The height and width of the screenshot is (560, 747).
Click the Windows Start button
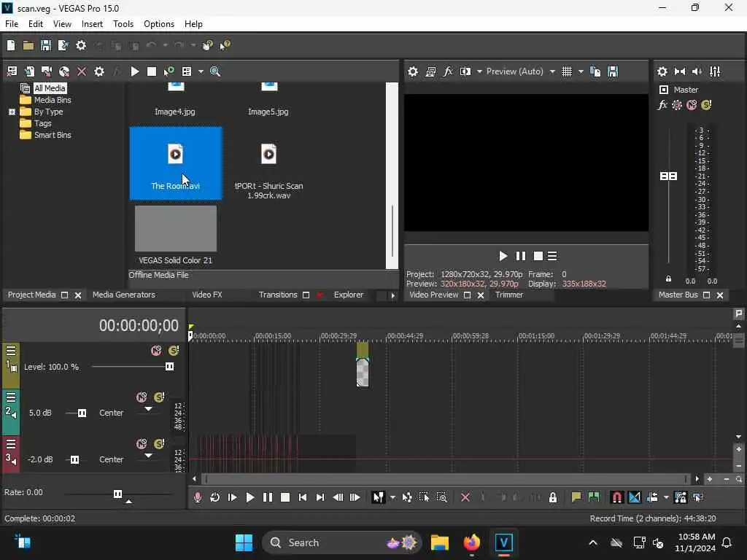tap(244, 542)
